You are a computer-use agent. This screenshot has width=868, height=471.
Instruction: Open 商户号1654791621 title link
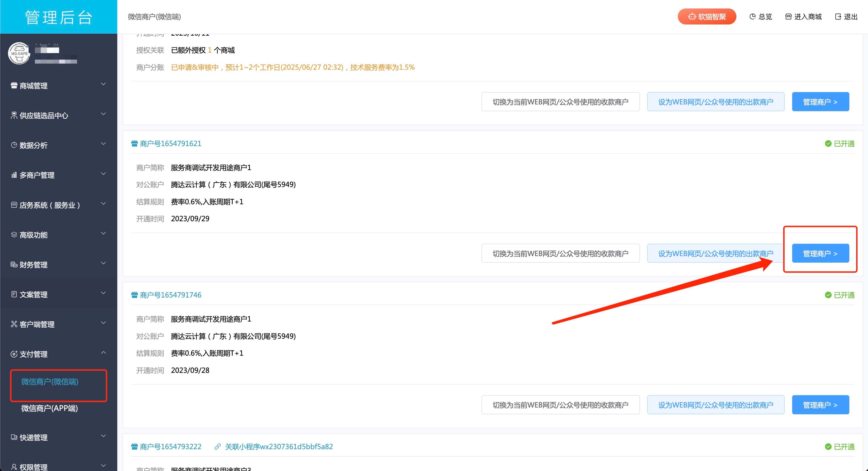pos(171,143)
